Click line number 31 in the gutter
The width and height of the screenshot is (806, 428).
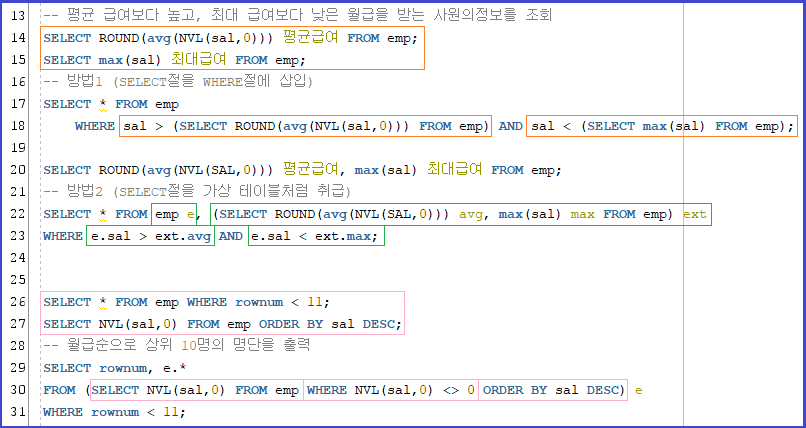(x=17, y=412)
